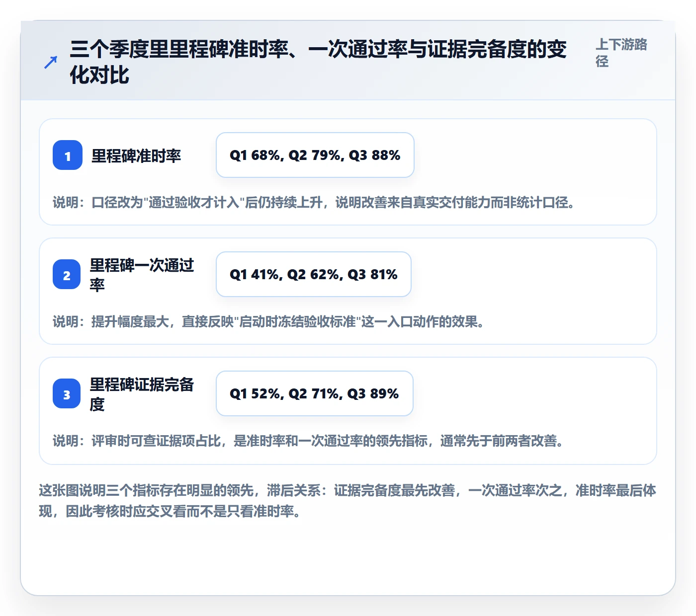696x616 pixels.
Task: Click the 里程碑一次通过率 metric label
Action: pyautogui.click(x=142, y=275)
